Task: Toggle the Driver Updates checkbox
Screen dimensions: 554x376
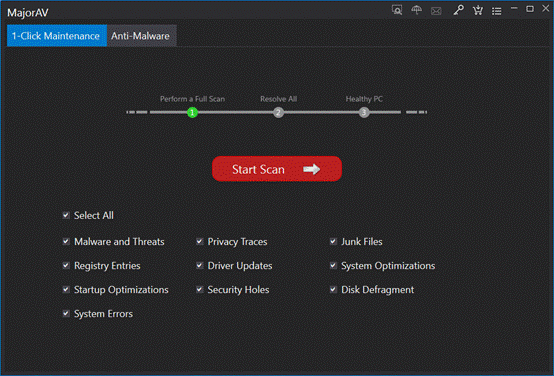Action: pos(200,265)
